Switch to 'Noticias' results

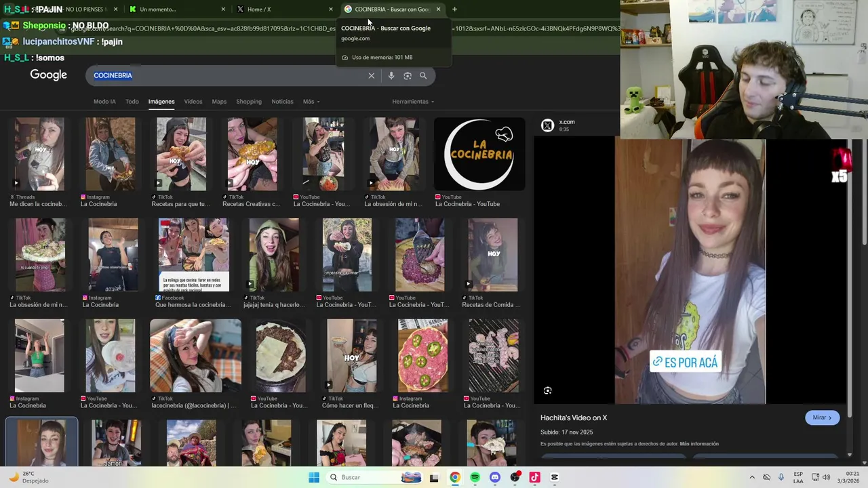[x=282, y=102]
